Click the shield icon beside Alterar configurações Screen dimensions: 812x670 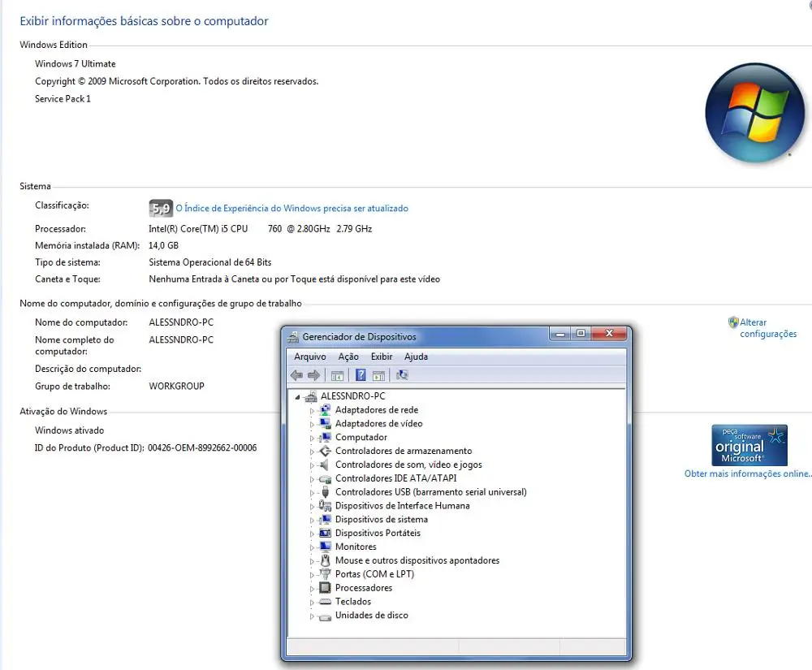pyautogui.click(x=733, y=322)
